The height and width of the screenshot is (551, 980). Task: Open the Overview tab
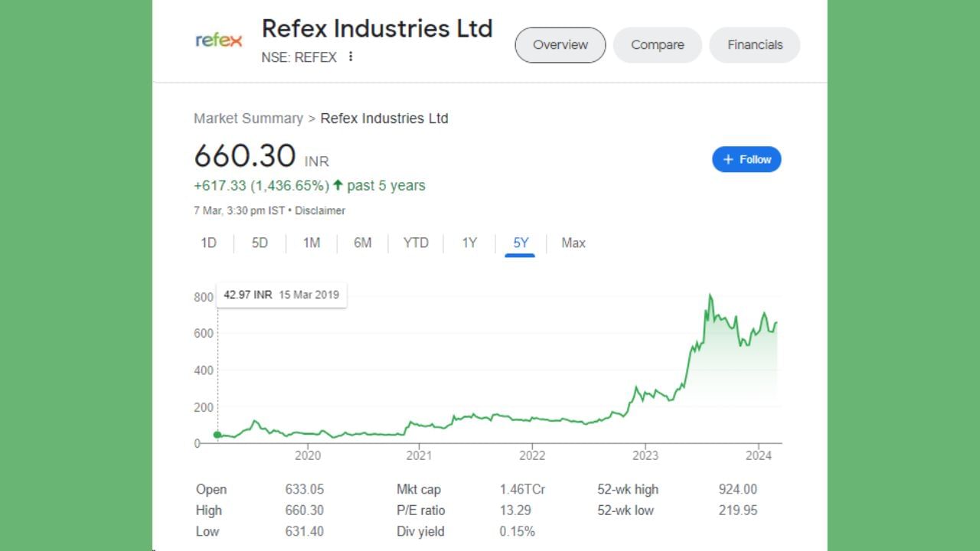coord(560,45)
